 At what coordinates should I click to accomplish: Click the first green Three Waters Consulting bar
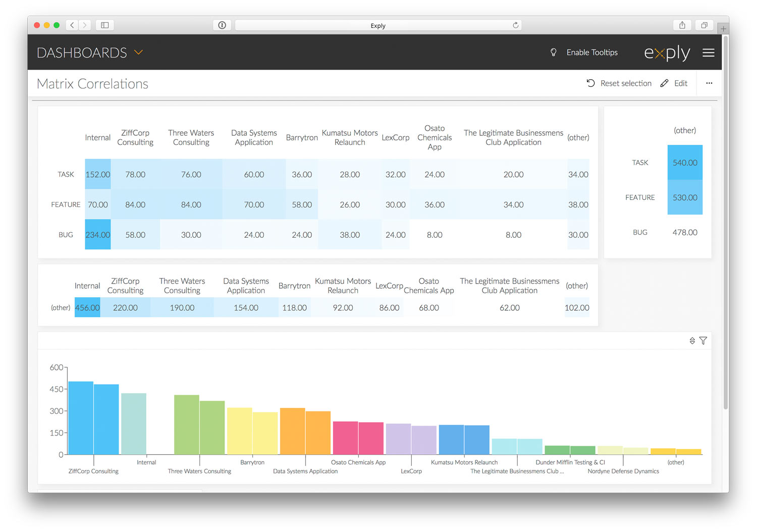point(187,425)
